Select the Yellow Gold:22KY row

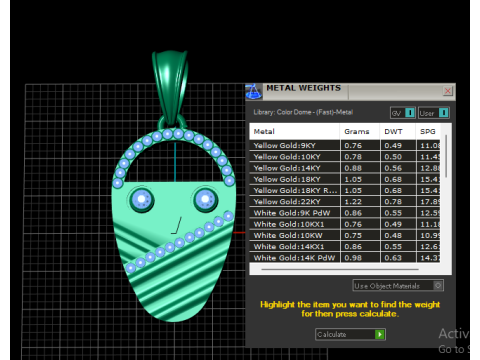(345, 202)
